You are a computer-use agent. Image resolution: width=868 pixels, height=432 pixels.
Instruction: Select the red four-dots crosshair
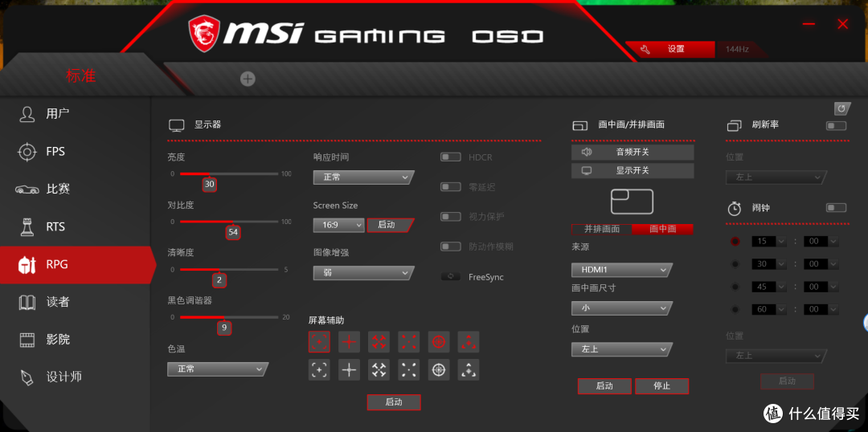tap(409, 342)
